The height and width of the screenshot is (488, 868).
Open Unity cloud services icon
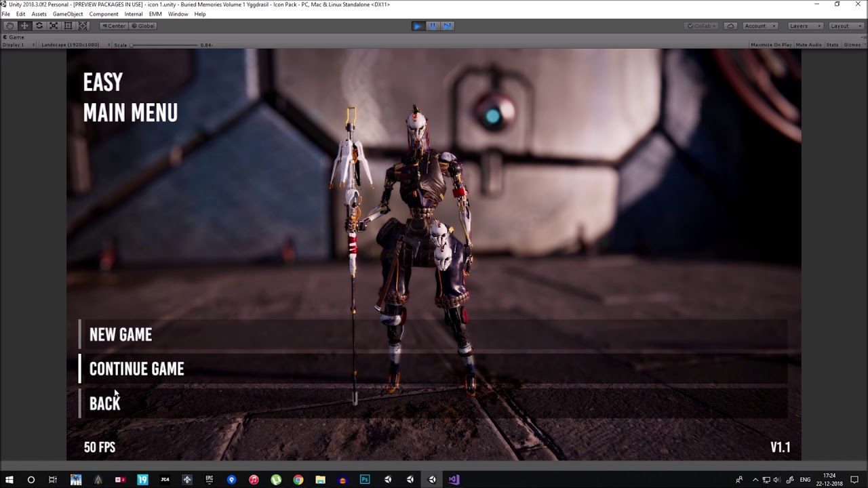pyautogui.click(x=730, y=26)
